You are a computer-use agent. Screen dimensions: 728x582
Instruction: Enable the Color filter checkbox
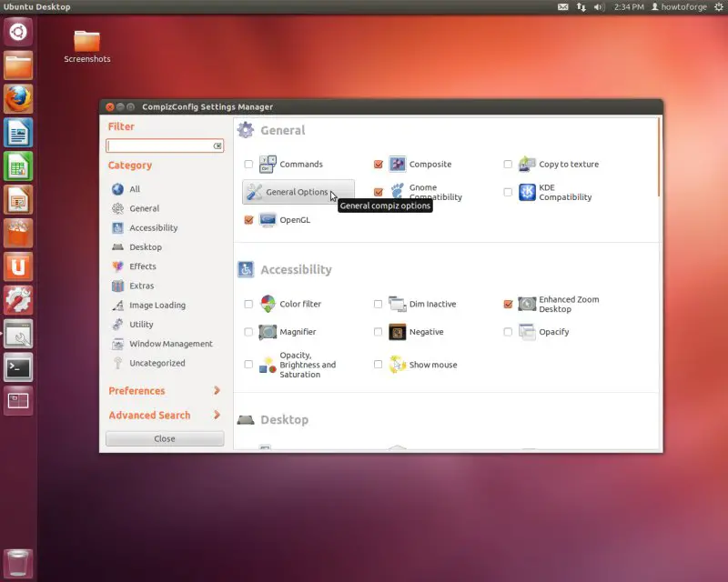point(248,304)
